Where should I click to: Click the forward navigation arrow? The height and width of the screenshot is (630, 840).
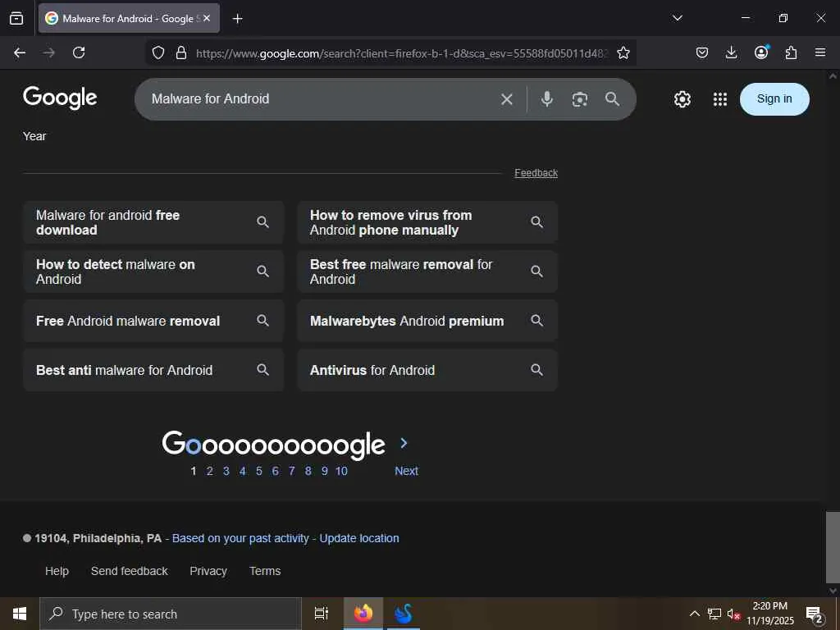point(48,52)
